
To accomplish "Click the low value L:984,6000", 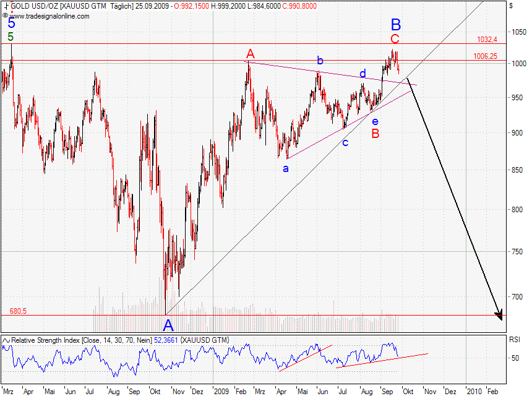I will [x=264, y=6].
